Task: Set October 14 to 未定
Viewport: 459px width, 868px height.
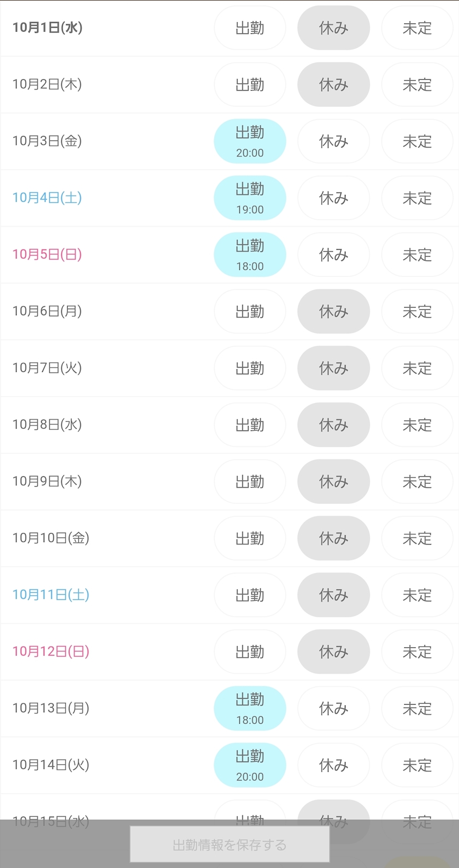Action: (x=417, y=765)
